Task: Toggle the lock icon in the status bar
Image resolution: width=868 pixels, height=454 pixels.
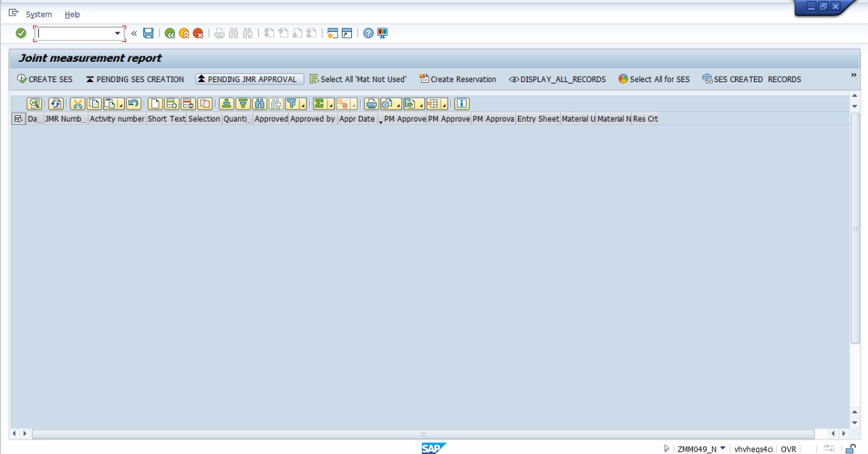Action: 850,449
